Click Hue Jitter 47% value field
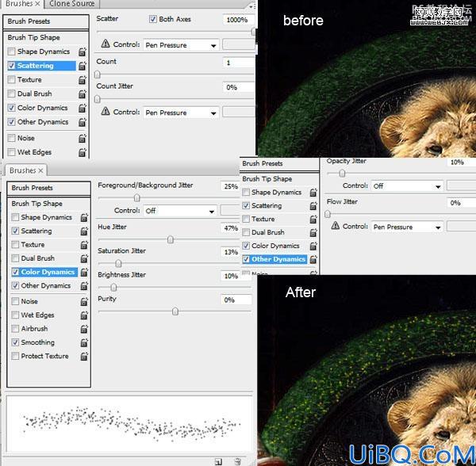476x466 pixels. [x=230, y=228]
